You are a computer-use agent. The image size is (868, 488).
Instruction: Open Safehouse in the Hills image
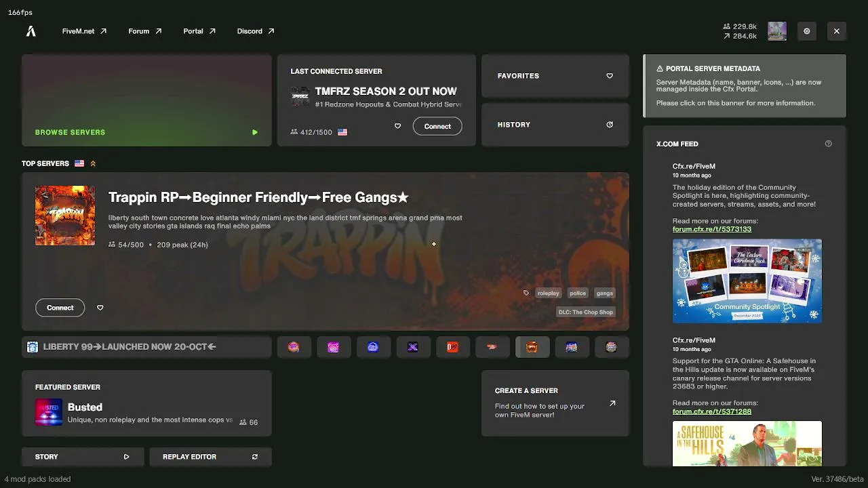pos(747,444)
